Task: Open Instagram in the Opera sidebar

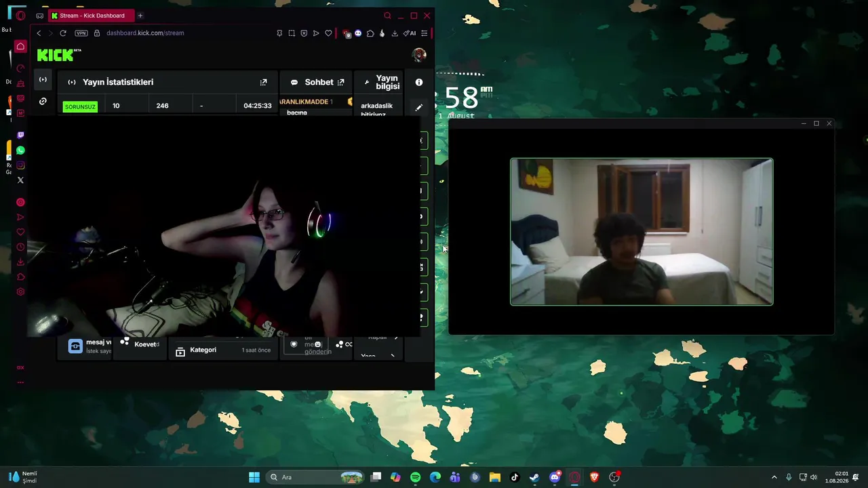Action: click(20, 165)
